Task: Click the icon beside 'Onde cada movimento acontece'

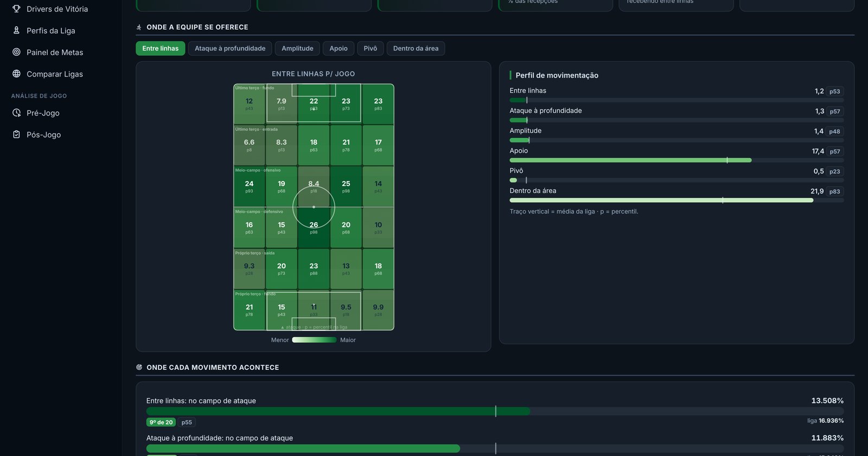Action: click(139, 368)
